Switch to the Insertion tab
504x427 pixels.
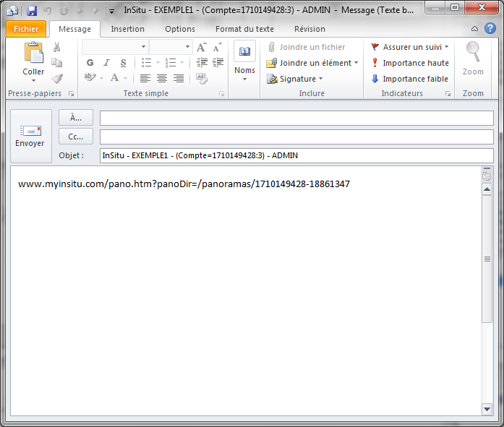point(127,29)
